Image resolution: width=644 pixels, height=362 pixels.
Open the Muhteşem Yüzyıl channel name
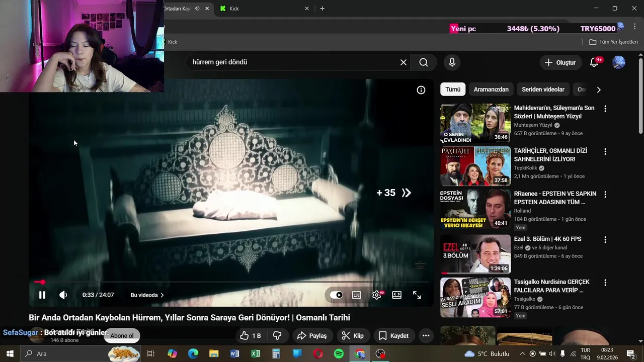pos(533,125)
